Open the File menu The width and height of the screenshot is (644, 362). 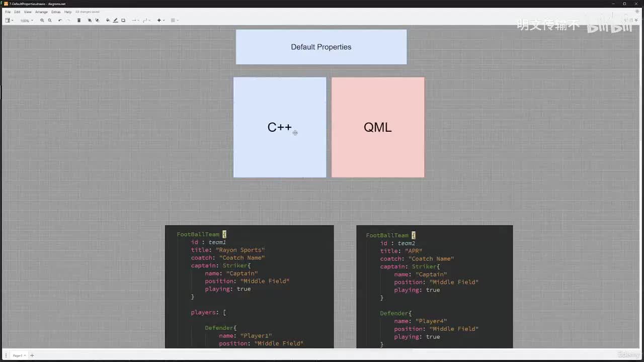pyautogui.click(x=8, y=12)
